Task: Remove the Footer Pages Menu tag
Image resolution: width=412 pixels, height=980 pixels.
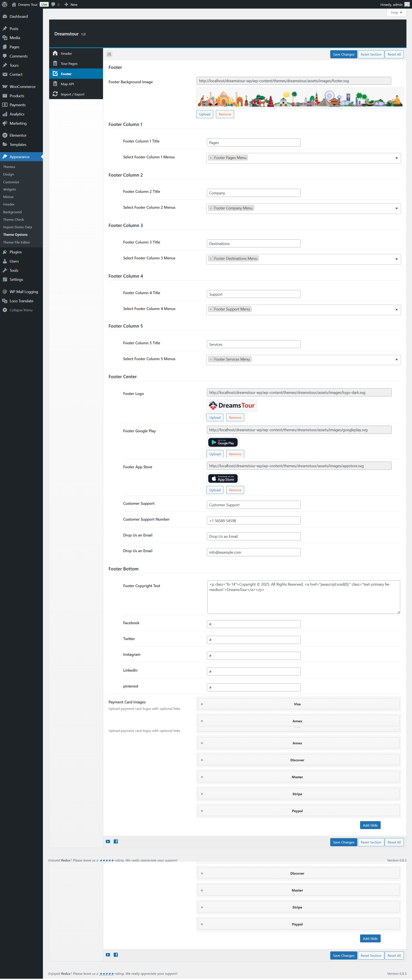Action: click(x=211, y=158)
